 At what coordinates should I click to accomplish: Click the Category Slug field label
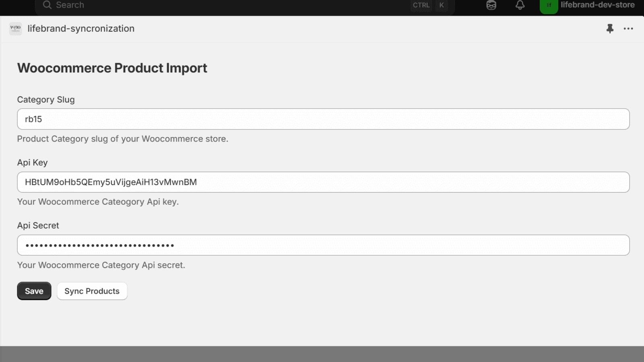coord(46,100)
